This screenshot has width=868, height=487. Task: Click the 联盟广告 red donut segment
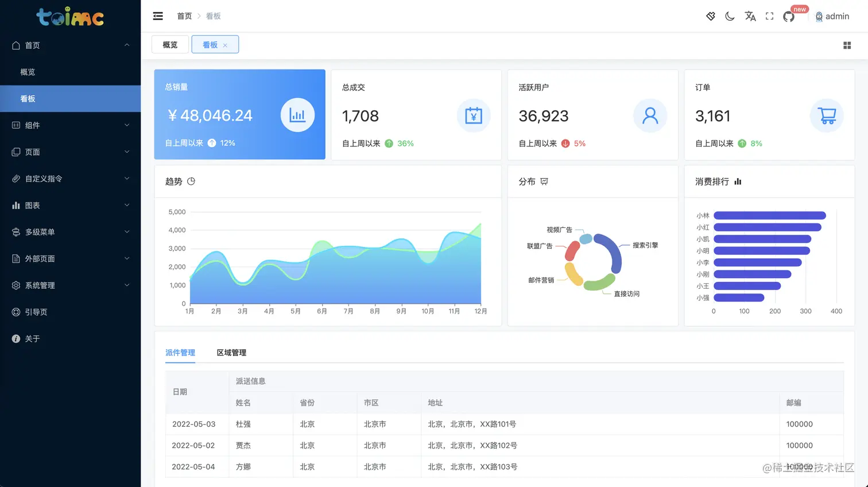572,251
